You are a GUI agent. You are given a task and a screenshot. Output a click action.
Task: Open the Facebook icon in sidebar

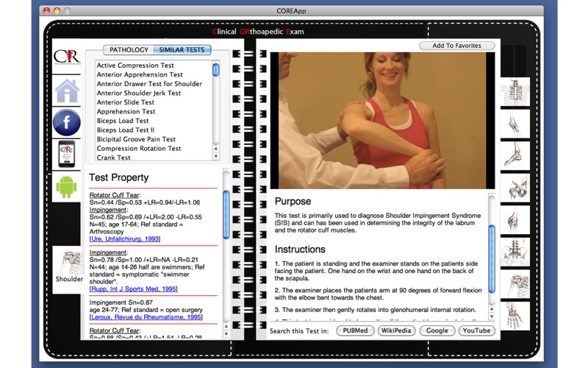[x=67, y=122]
